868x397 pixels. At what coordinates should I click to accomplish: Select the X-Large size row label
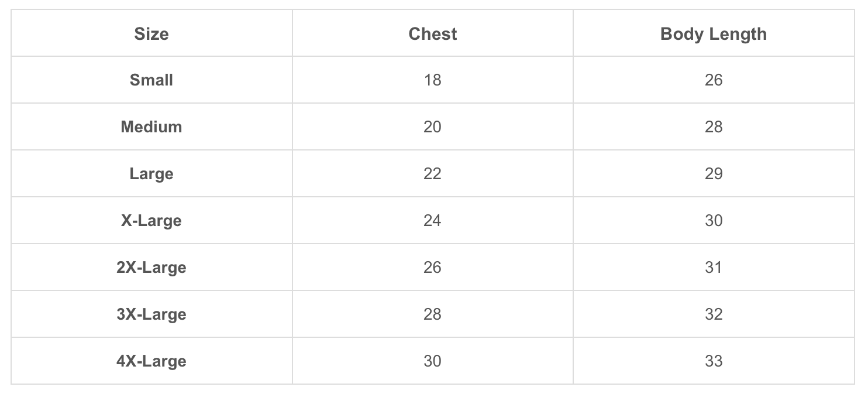pyautogui.click(x=151, y=221)
